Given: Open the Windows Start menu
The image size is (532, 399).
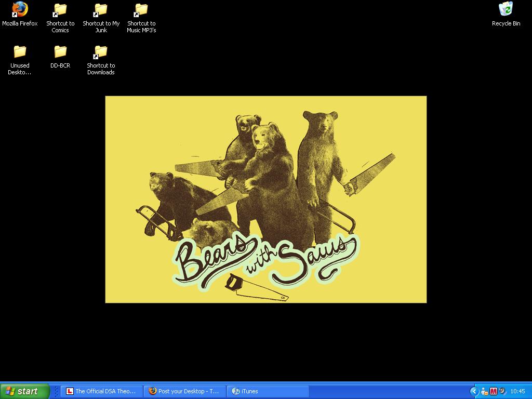Looking at the screenshot, I should point(25,391).
